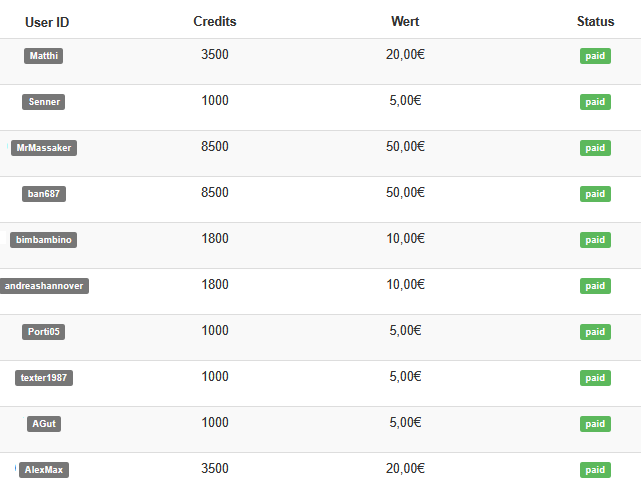Select the paid label in bimbambino's row
Image resolution: width=641 pixels, height=492 pixels.
(595, 240)
